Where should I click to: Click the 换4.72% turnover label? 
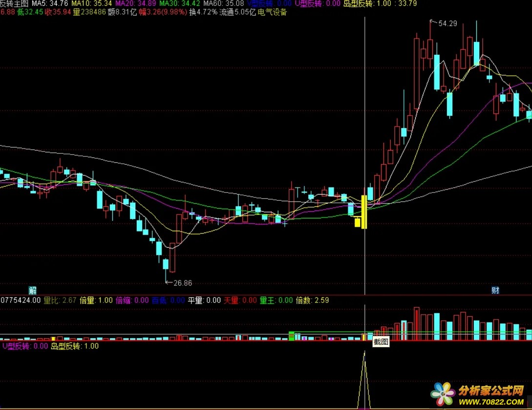click(x=203, y=12)
